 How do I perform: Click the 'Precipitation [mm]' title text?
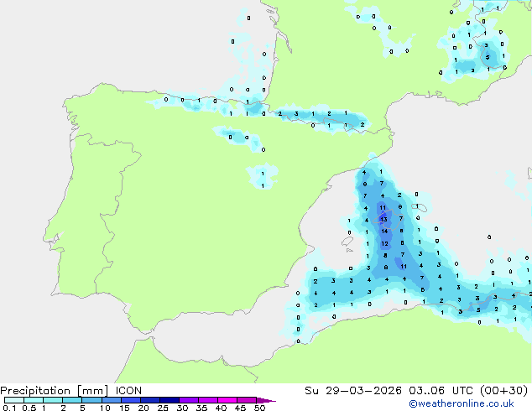click(x=54, y=391)
